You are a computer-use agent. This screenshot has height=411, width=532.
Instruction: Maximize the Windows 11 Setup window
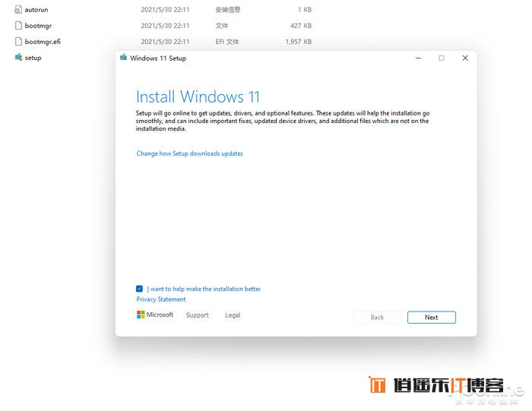click(x=441, y=58)
